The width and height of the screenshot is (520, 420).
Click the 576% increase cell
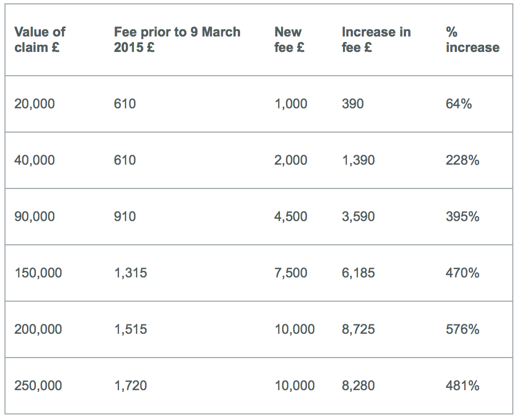pyautogui.click(x=462, y=329)
